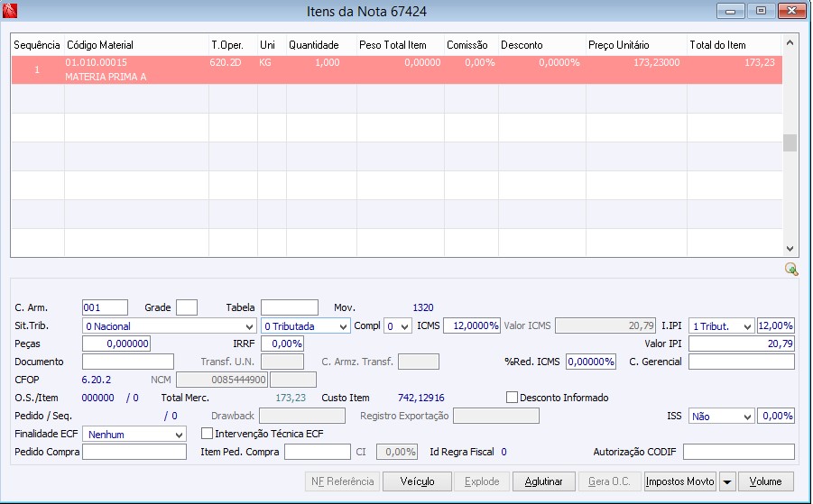Click the ICMS percentage field
The image size is (813, 504).
click(x=471, y=325)
